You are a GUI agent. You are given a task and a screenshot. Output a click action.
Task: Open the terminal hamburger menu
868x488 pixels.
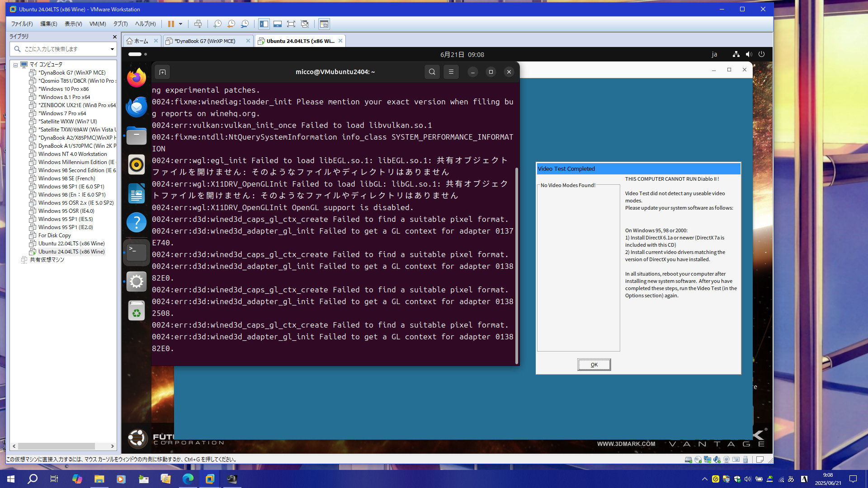(x=451, y=72)
